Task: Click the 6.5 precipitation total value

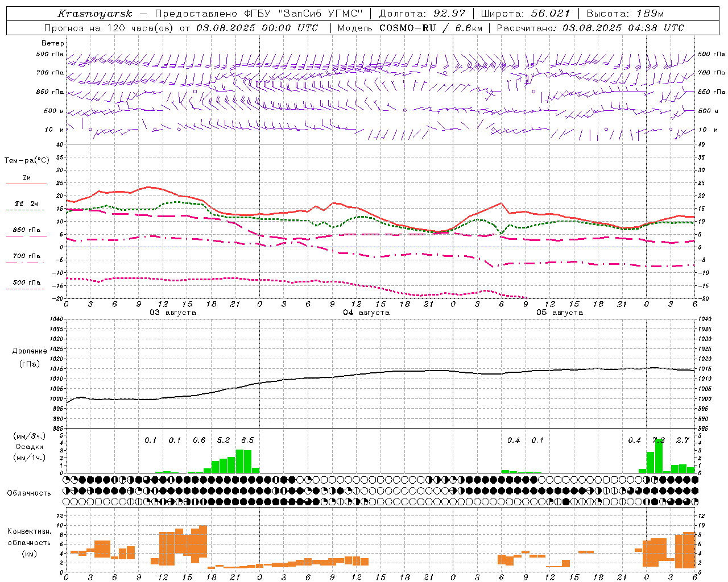Action: (x=247, y=440)
